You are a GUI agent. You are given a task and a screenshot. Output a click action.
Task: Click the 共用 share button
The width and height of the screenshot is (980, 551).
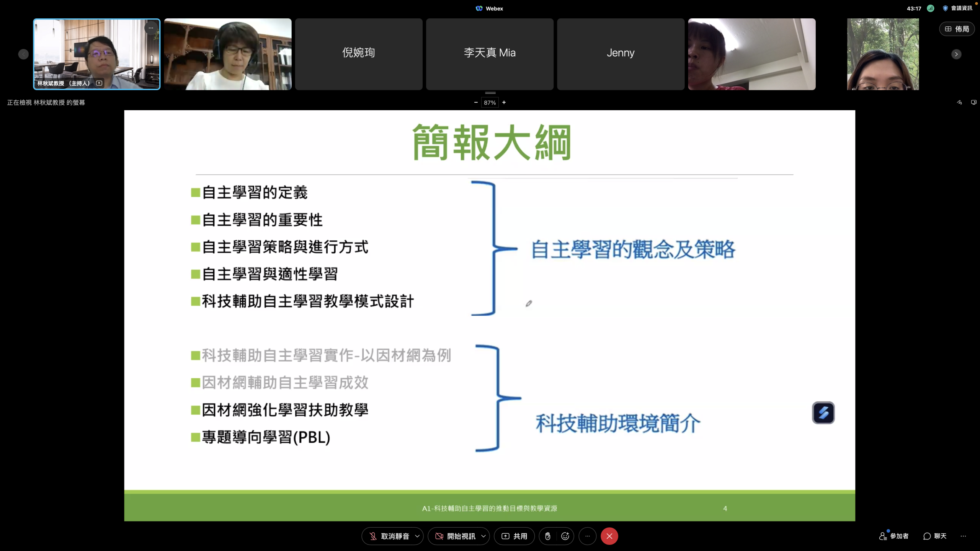click(514, 536)
